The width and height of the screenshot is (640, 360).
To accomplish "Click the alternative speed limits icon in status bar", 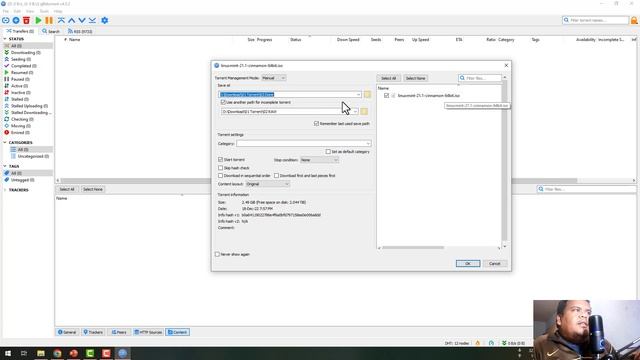I will click(491, 343).
